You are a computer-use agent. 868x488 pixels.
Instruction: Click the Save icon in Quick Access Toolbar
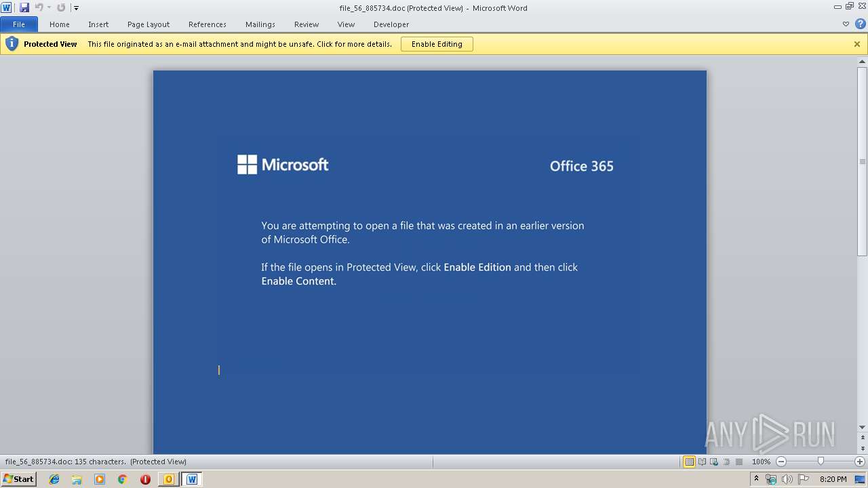[24, 7]
